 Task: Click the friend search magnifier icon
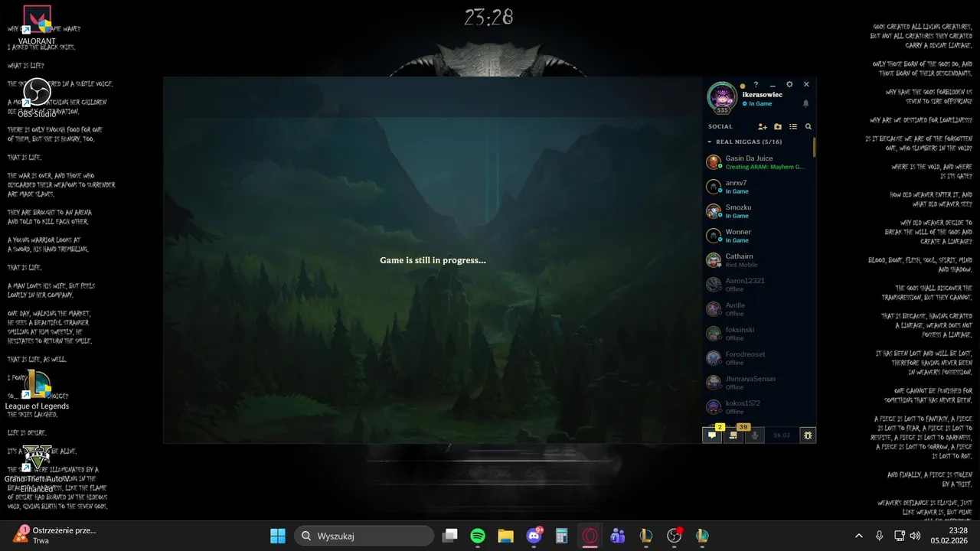pos(808,126)
